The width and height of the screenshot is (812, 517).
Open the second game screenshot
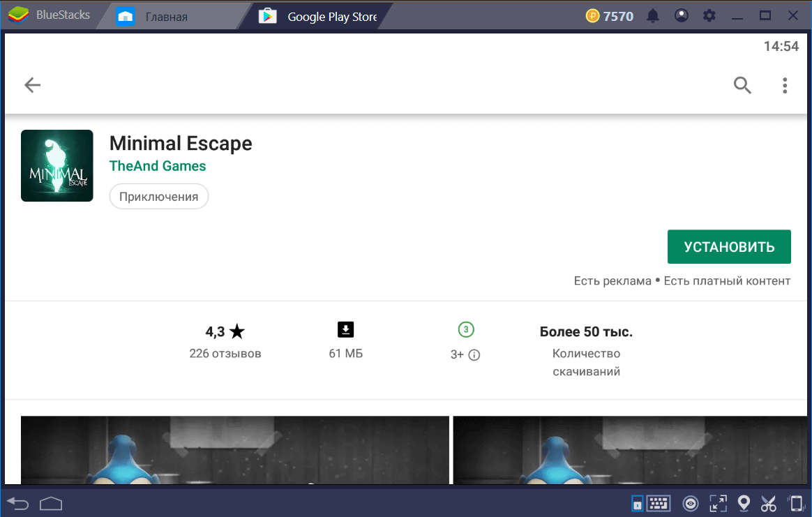(x=630, y=450)
